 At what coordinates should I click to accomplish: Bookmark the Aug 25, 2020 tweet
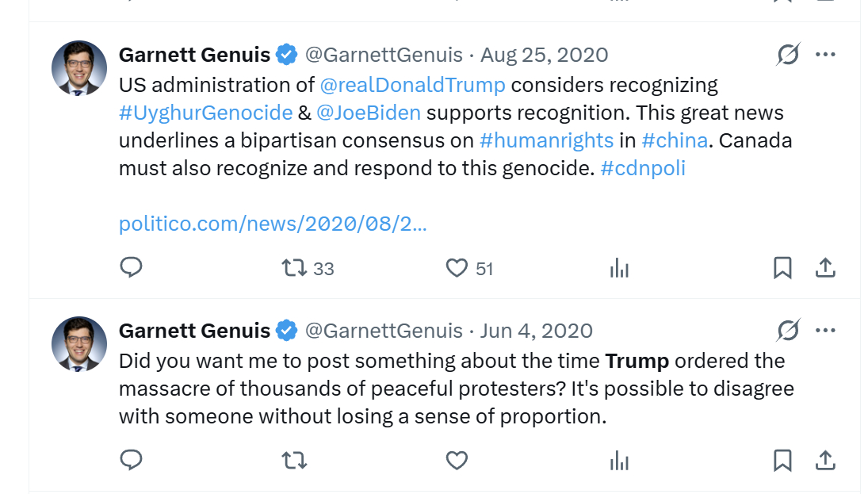[x=782, y=268]
